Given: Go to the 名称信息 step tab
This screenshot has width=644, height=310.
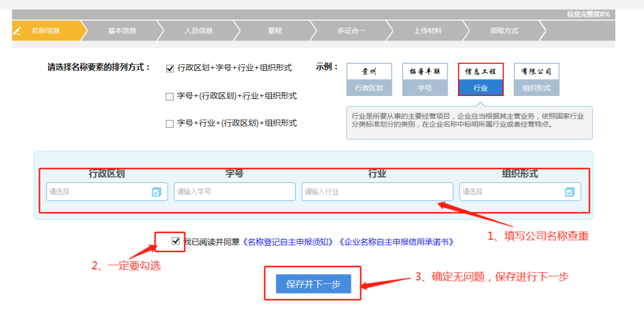Looking at the screenshot, I should 45,31.
